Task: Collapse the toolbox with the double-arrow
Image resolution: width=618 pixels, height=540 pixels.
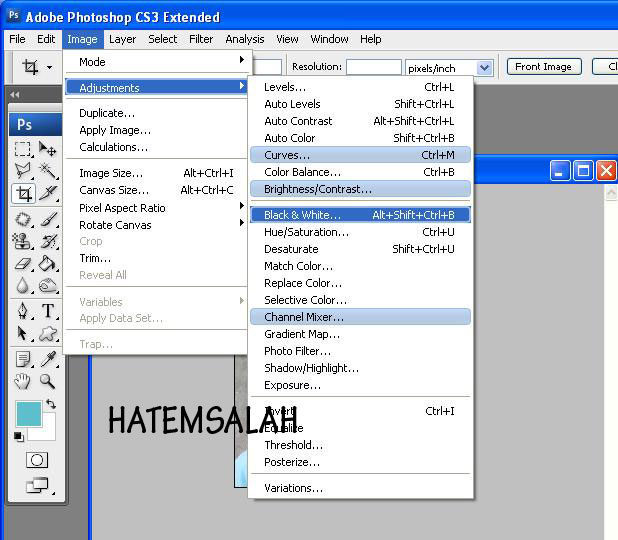Action: [x=15, y=95]
